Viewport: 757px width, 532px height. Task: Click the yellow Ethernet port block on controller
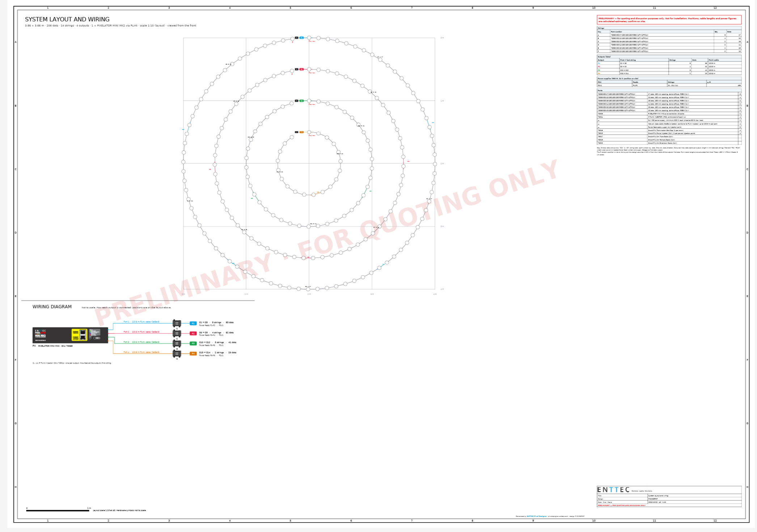click(x=80, y=335)
